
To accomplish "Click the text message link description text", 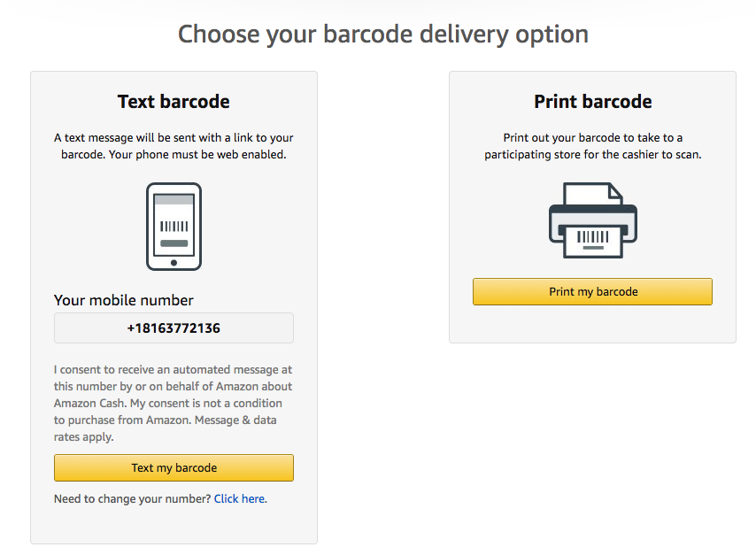I will click(174, 146).
